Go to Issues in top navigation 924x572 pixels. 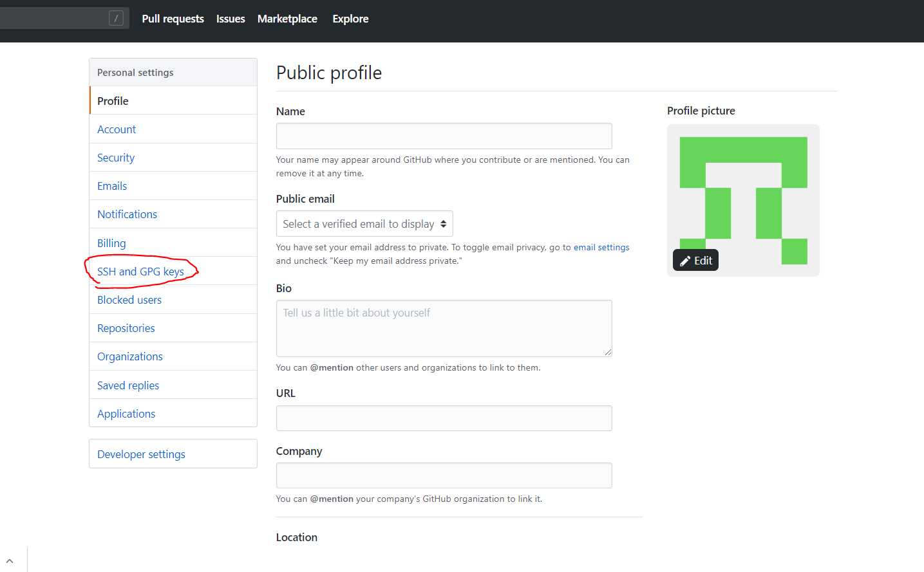pyautogui.click(x=231, y=19)
